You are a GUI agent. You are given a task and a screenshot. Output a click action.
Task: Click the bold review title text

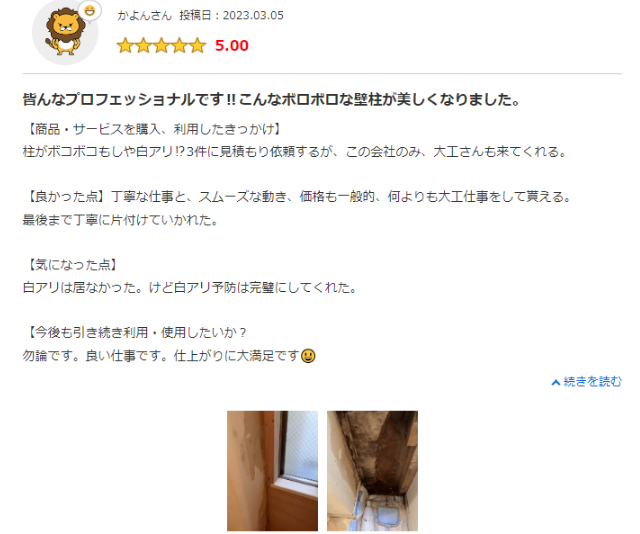point(271,99)
